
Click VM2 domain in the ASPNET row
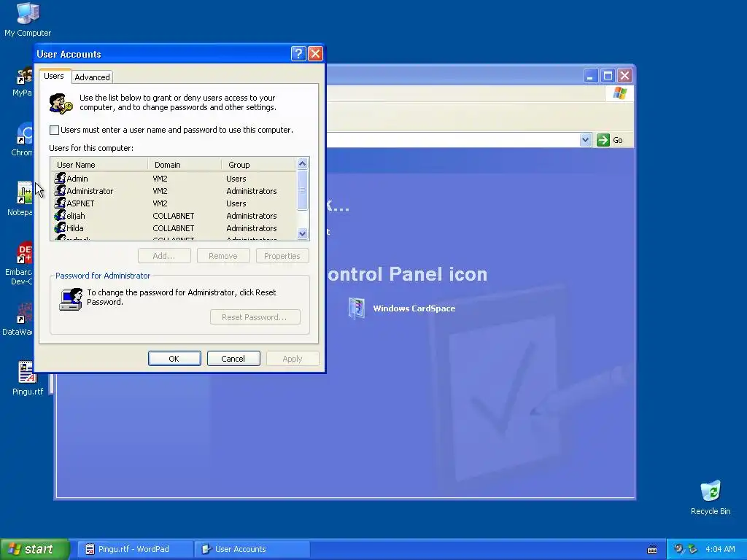160,203
